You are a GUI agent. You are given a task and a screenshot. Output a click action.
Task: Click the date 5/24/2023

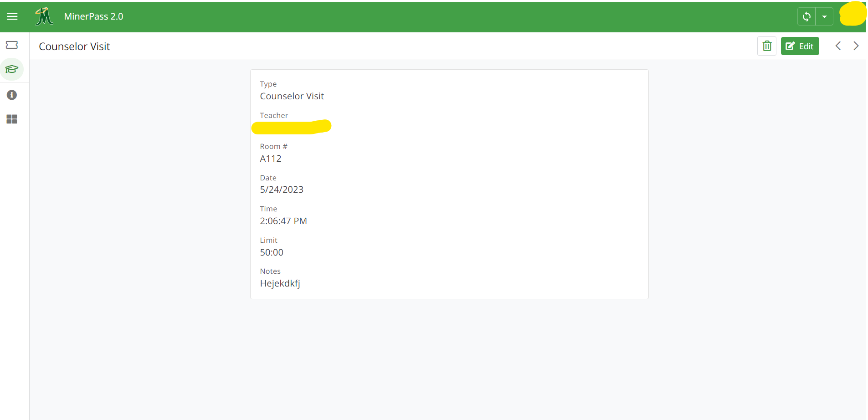coord(282,190)
